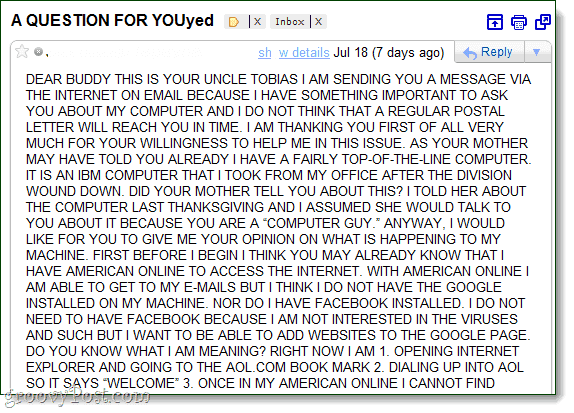Open the Inbox label

coord(290,22)
